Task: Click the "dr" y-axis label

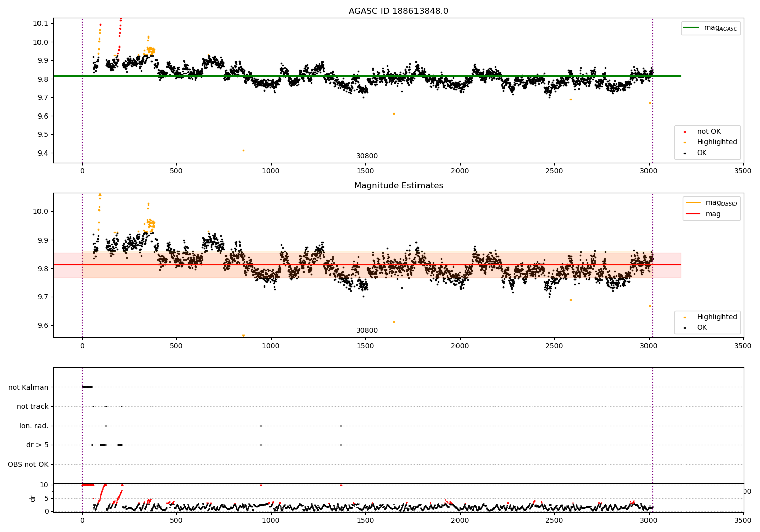Action: coord(33,498)
